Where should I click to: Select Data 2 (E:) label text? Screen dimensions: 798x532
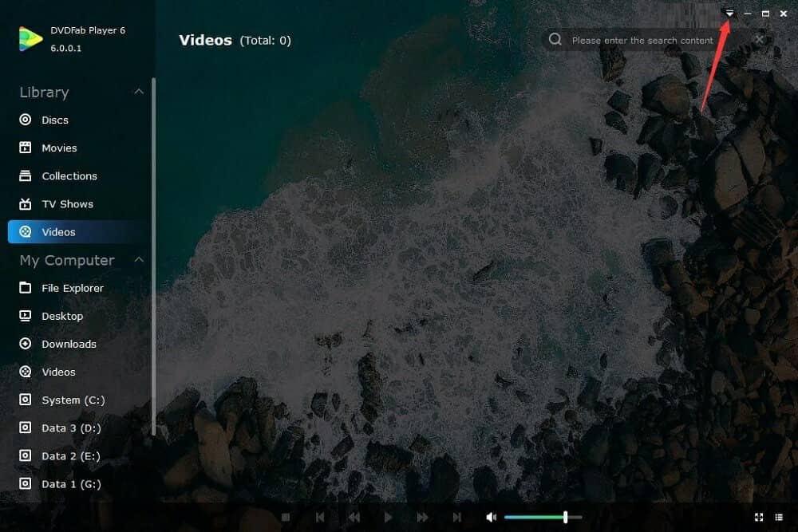pos(71,456)
